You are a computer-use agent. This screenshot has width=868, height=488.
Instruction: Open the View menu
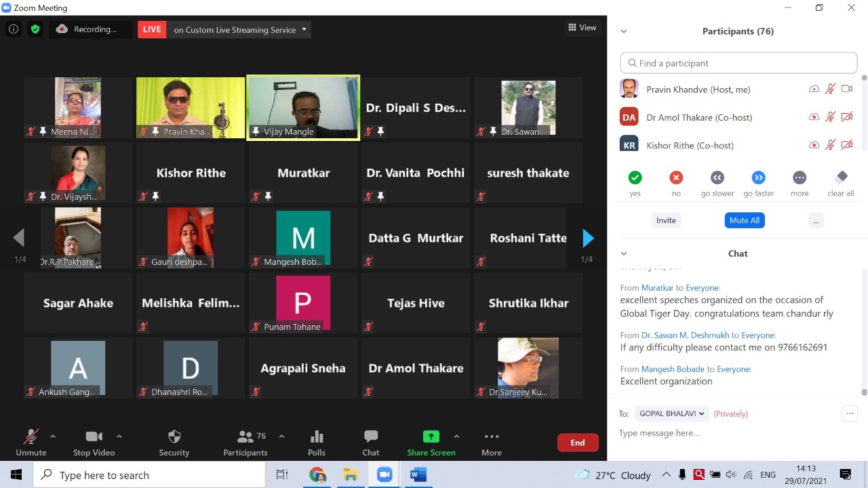582,28
